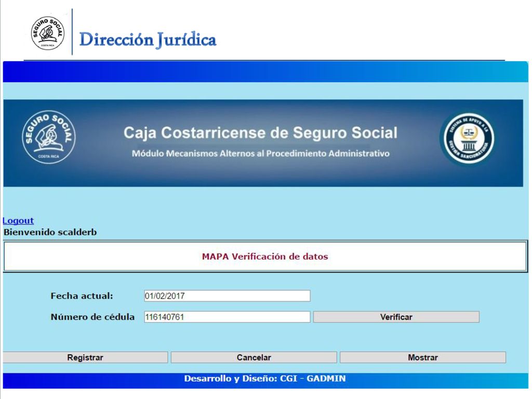This screenshot has width=532, height=399.
Task: Click the Logout link
Action: tap(18, 220)
